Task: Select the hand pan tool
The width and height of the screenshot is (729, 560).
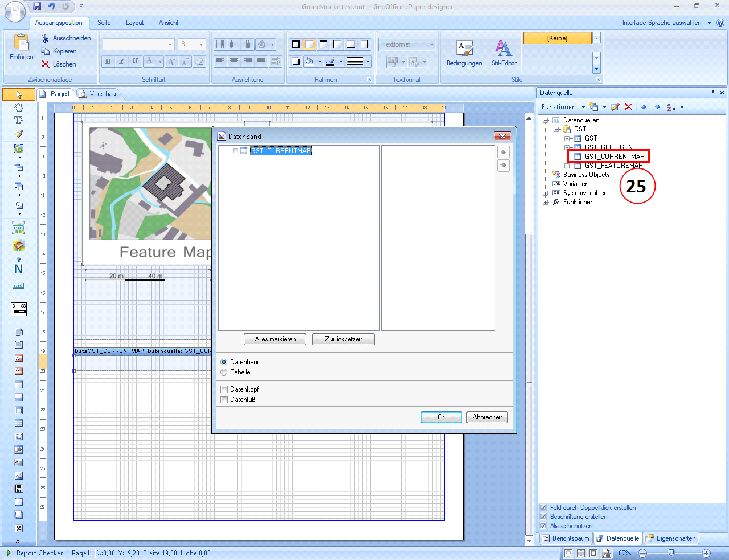Action: (19, 107)
